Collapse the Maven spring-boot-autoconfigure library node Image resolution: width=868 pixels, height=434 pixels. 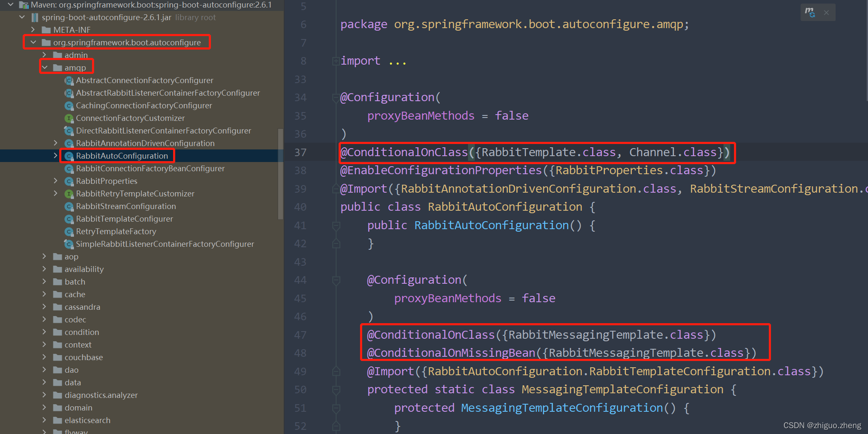pyautogui.click(x=11, y=5)
